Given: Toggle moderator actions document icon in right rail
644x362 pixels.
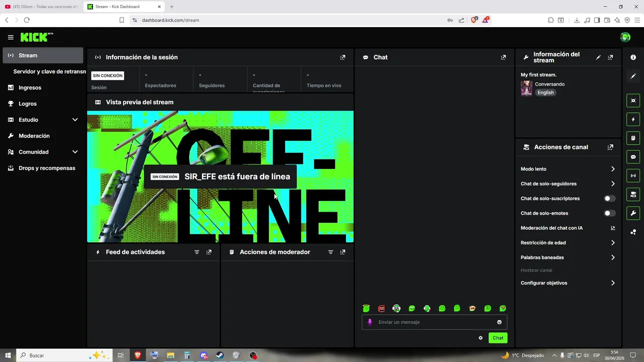Looking at the screenshot, I should [x=633, y=138].
